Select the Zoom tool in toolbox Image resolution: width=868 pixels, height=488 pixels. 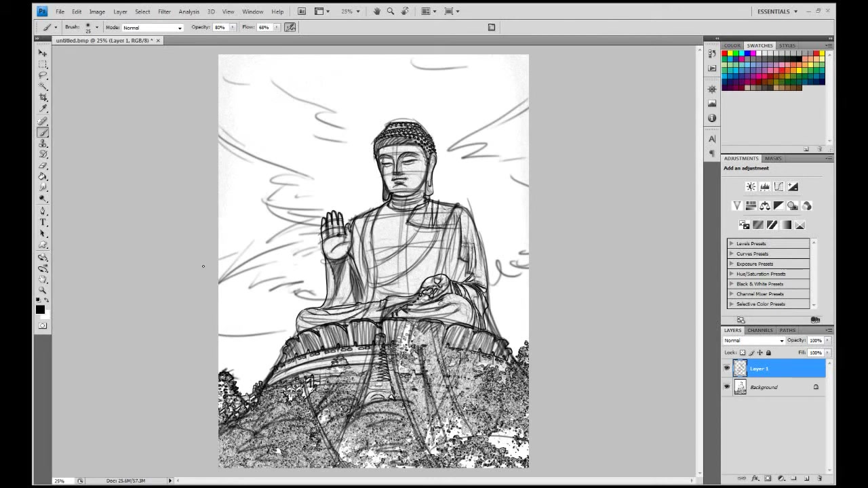[43, 290]
